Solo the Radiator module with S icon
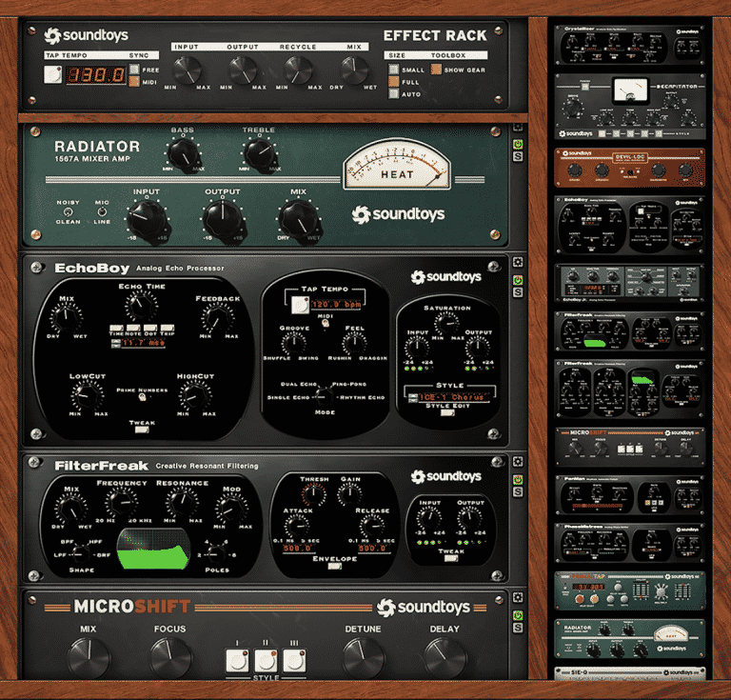The image size is (731, 700). pyautogui.click(x=518, y=157)
